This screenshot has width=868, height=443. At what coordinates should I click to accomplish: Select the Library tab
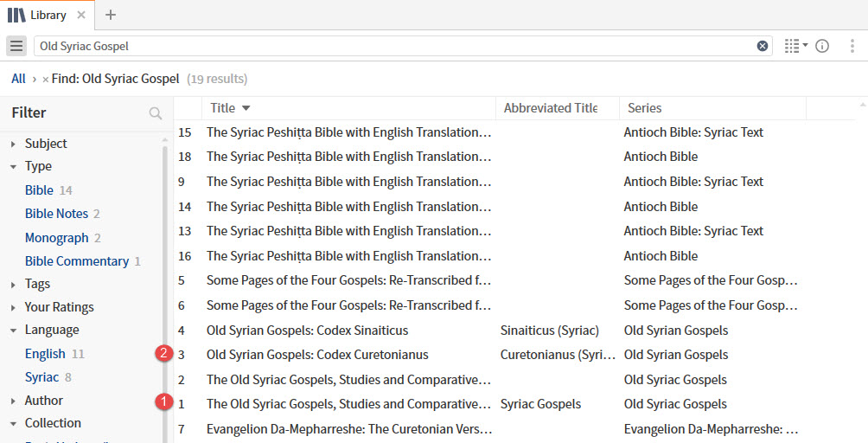(47, 15)
